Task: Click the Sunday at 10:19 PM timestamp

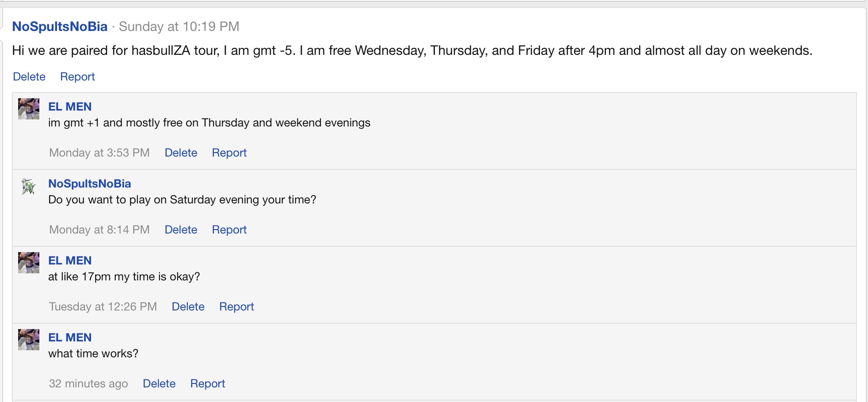Action: tap(179, 27)
